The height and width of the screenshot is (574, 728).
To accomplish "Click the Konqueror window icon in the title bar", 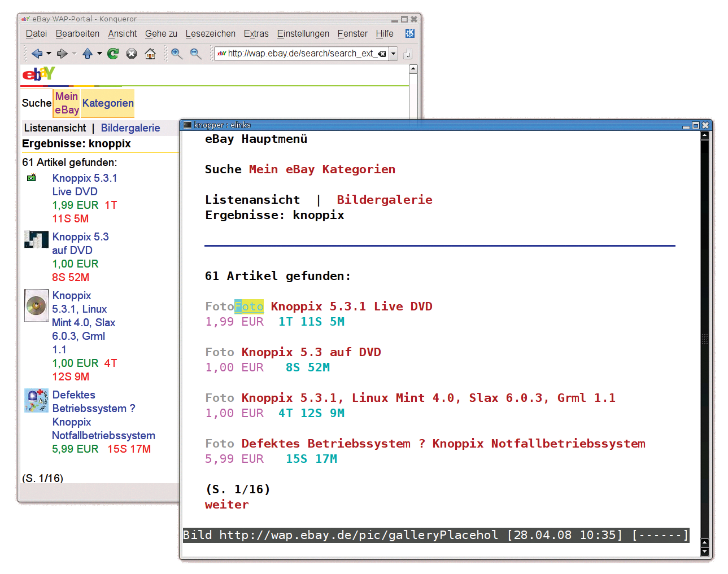I will (x=25, y=19).
